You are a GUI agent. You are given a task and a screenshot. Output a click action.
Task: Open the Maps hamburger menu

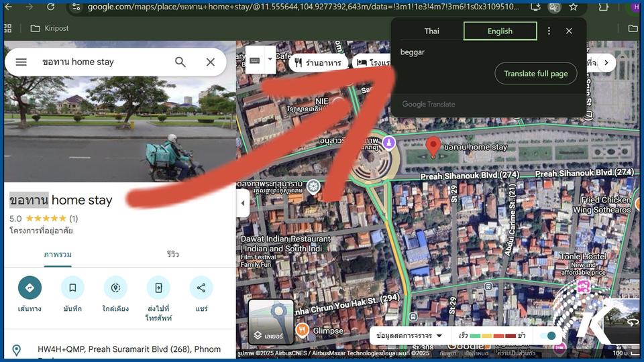pos(21,62)
